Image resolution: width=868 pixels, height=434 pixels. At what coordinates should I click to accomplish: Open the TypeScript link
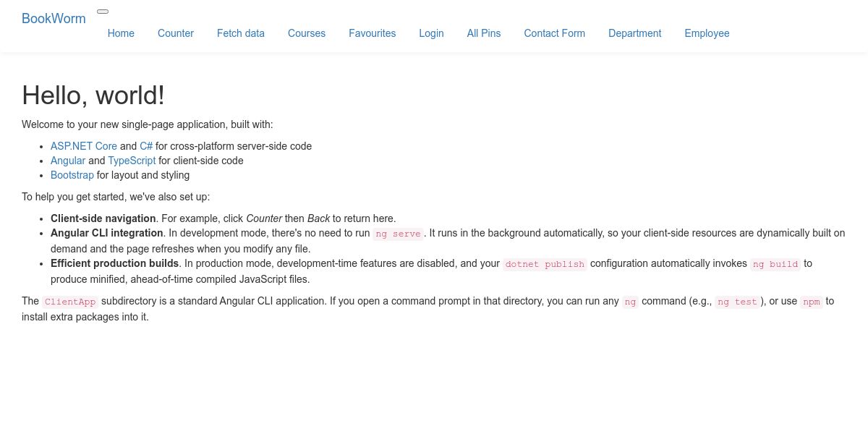coord(132,161)
